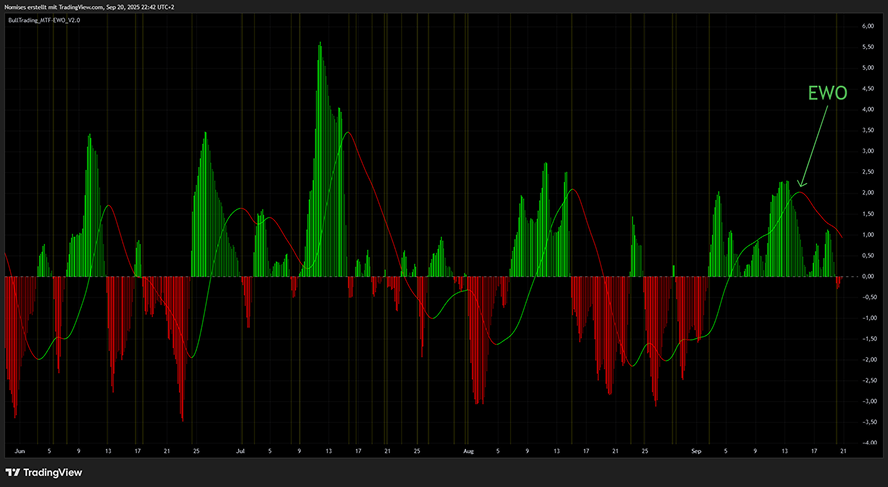The width and height of the screenshot is (888, 487).
Task: Click the TradingView logo icon
Action: coord(13,472)
